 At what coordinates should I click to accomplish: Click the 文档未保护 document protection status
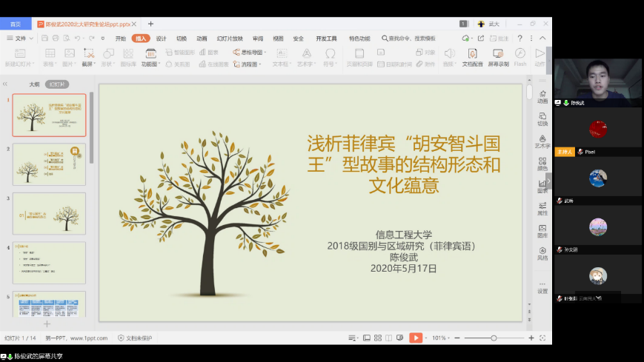pyautogui.click(x=136, y=338)
